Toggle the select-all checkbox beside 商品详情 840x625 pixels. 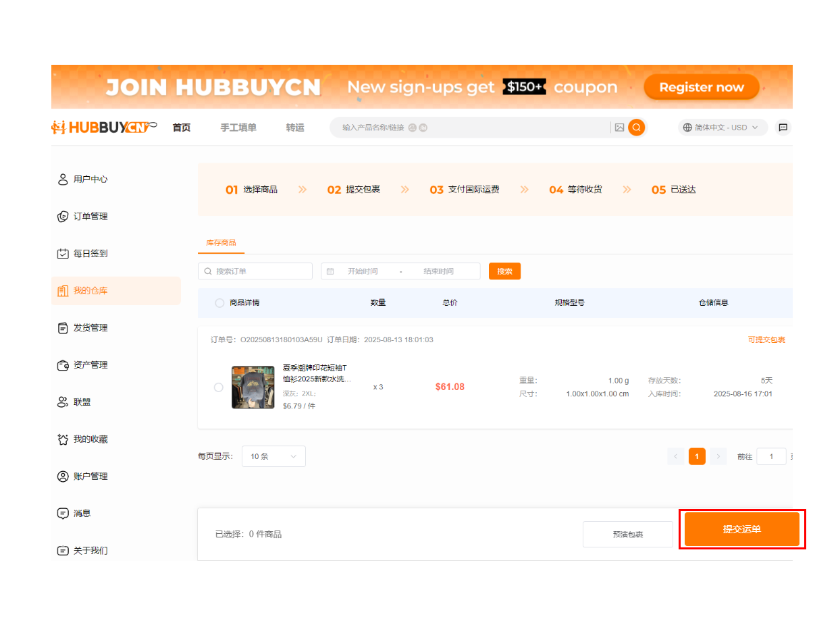(219, 303)
